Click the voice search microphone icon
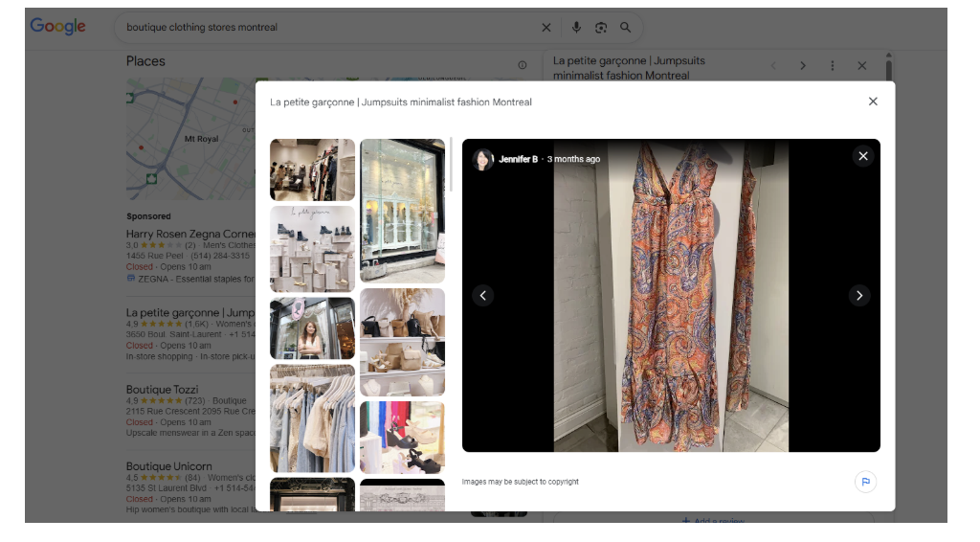Screen dimensions: 980x542 pyautogui.click(x=576, y=28)
